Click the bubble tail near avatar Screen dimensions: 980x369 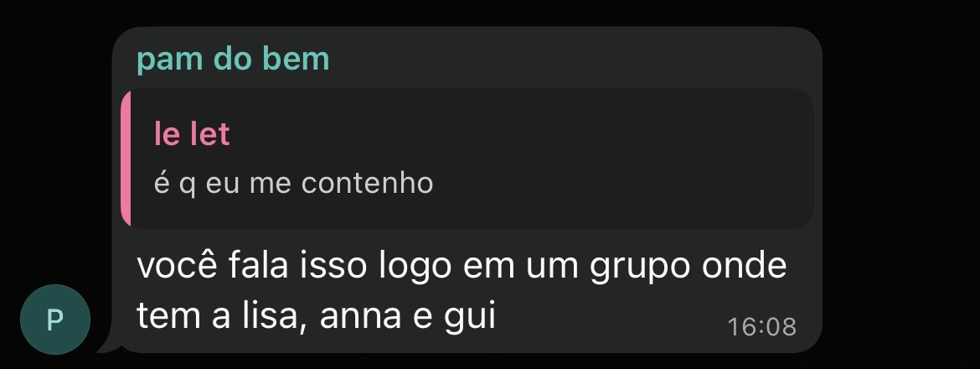[x=106, y=346]
